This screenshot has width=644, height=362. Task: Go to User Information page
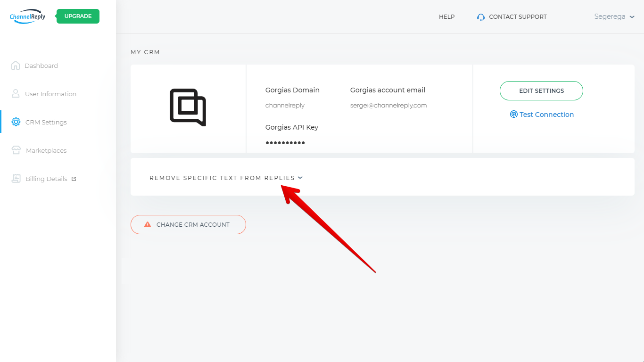tap(43, 94)
